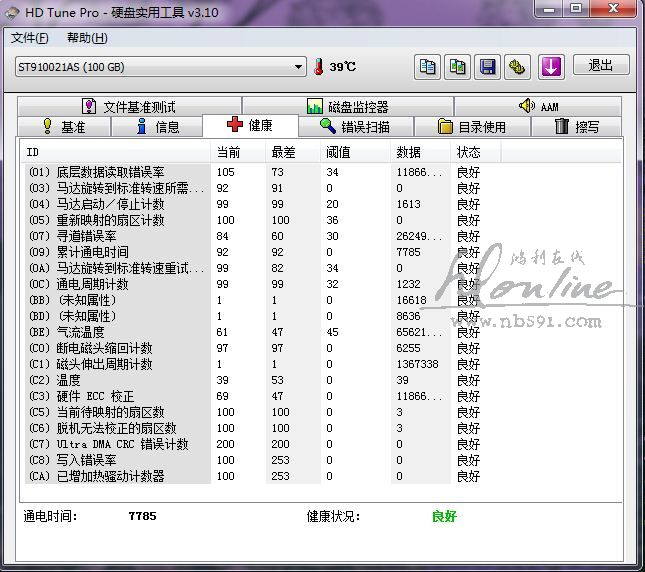Open options with the wrench icon
Screen dimensions: 645x572
tap(517, 67)
